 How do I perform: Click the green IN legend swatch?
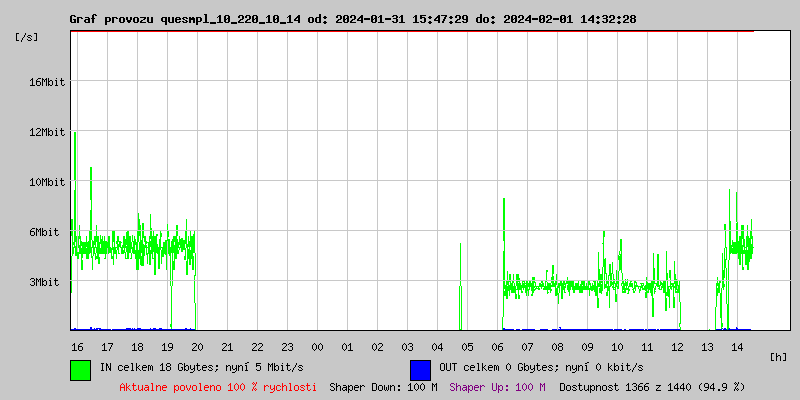(80, 369)
